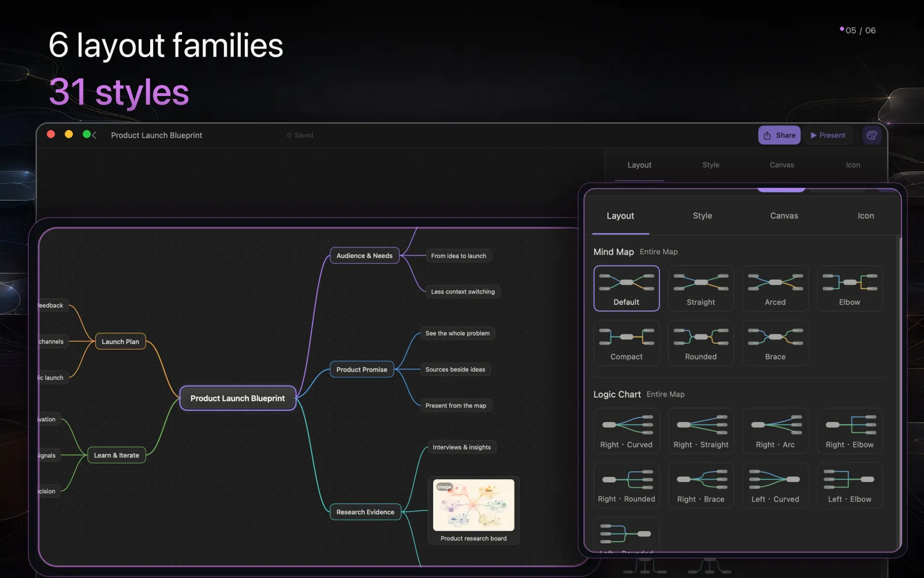Choose the Right · Curved logic chart
Image resolution: width=924 pixels, height=578 pixels.
point(627,431)
